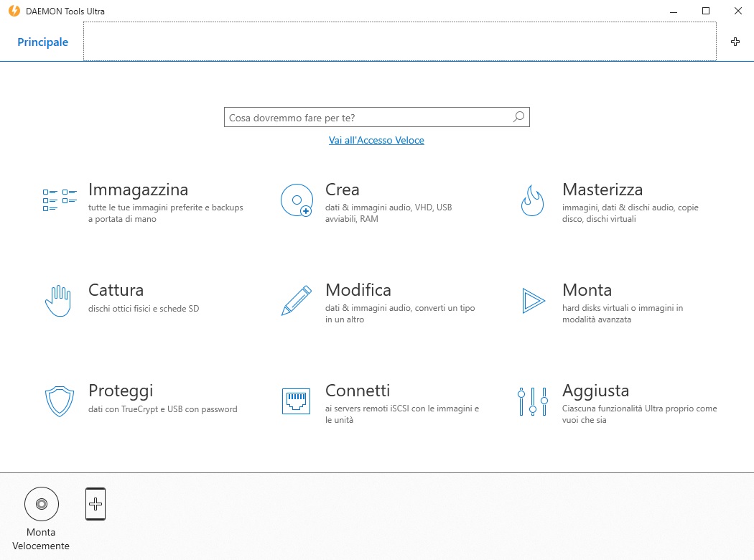The image size is (754, 560).
Task: Focus the 'Cosa dovremmo fare per te?' search field
Action: pyautogui.click(x=377, y=117)
